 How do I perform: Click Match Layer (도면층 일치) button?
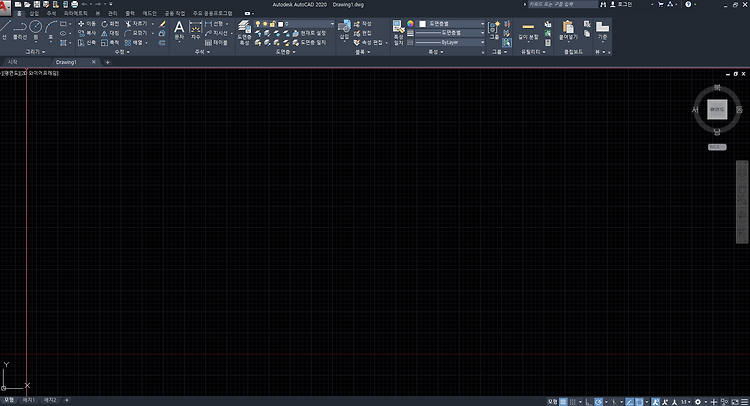[309, 43]
